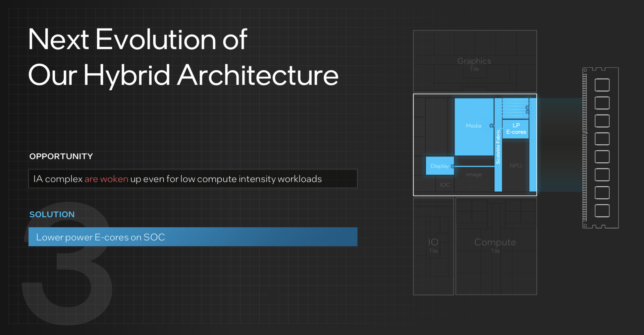
Task: Click the Lower power E-cores on SOC bar
Action: [193, 237]
